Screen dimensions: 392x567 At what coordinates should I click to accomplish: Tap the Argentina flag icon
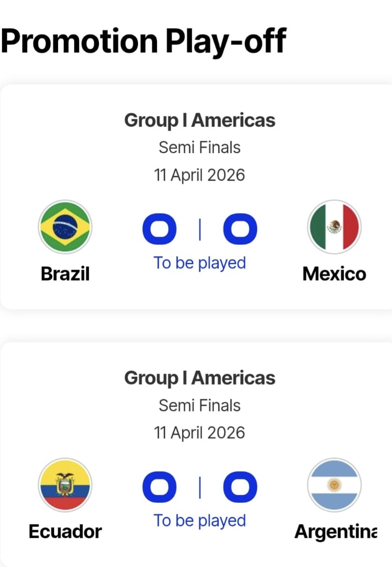point(334,485)
